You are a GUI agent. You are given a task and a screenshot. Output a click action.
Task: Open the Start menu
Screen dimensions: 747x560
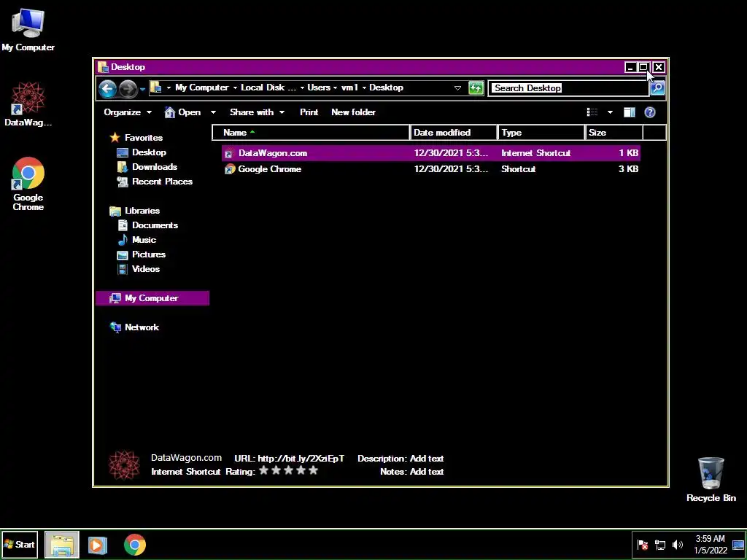(x=20, y=544)
